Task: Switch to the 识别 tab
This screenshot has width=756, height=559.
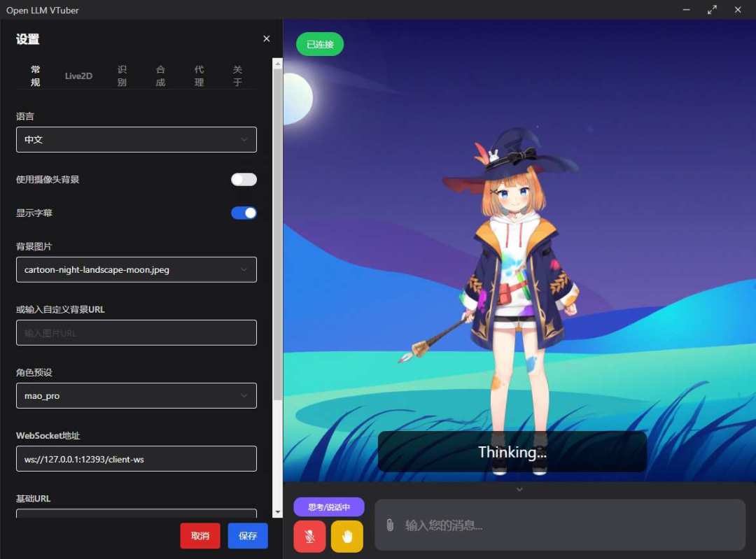Action: tap(122, 76)
